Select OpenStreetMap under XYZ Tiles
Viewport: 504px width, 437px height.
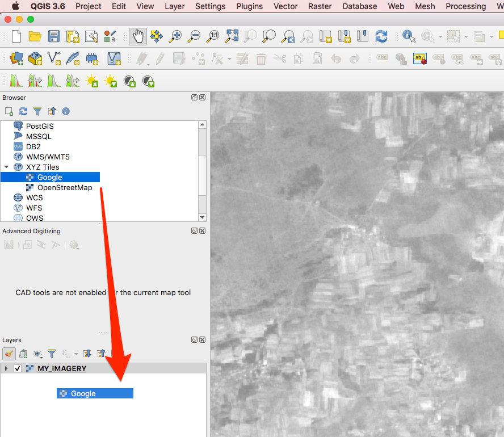(64, 188)
